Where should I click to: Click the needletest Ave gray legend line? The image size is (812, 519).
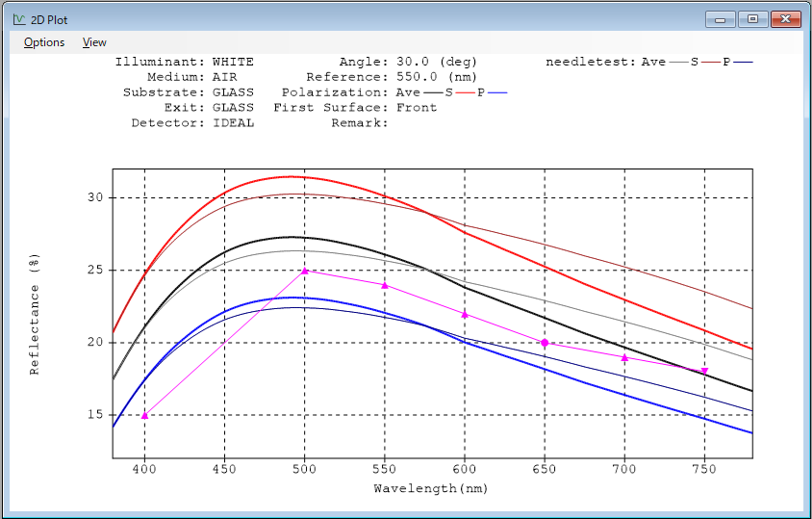tap(678, 63)
